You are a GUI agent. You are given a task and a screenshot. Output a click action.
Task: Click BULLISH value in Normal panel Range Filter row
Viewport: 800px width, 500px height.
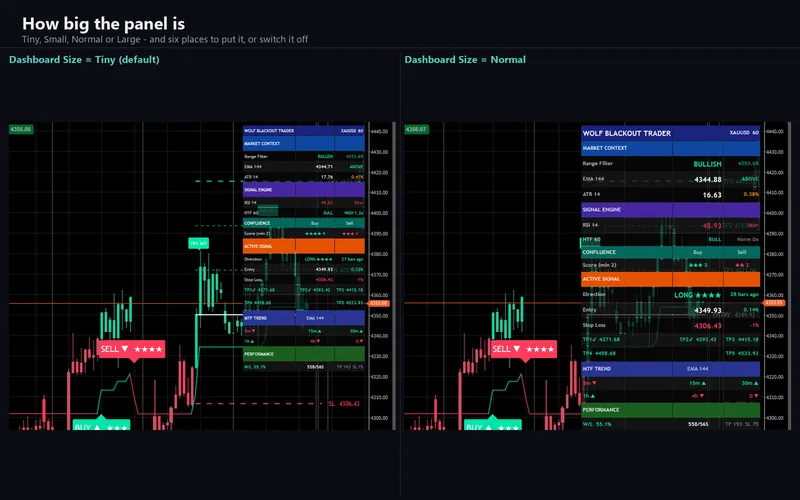(x=707, y=164)
